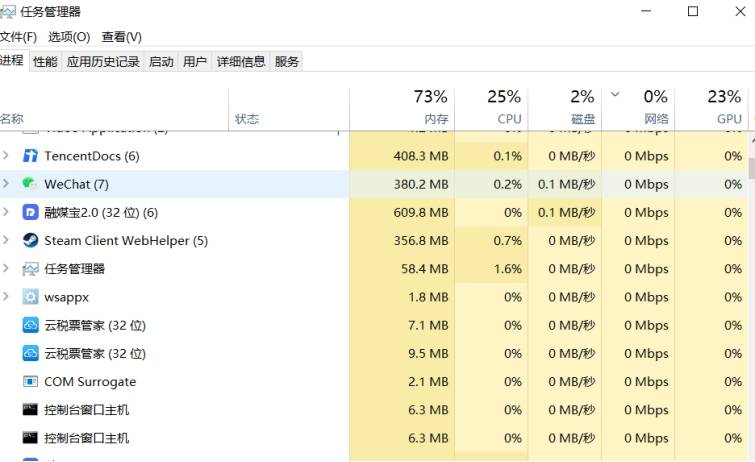Click the 融媒宝2.0 app icon
This screenshot has width=755, height=462.
coord(30,212)
